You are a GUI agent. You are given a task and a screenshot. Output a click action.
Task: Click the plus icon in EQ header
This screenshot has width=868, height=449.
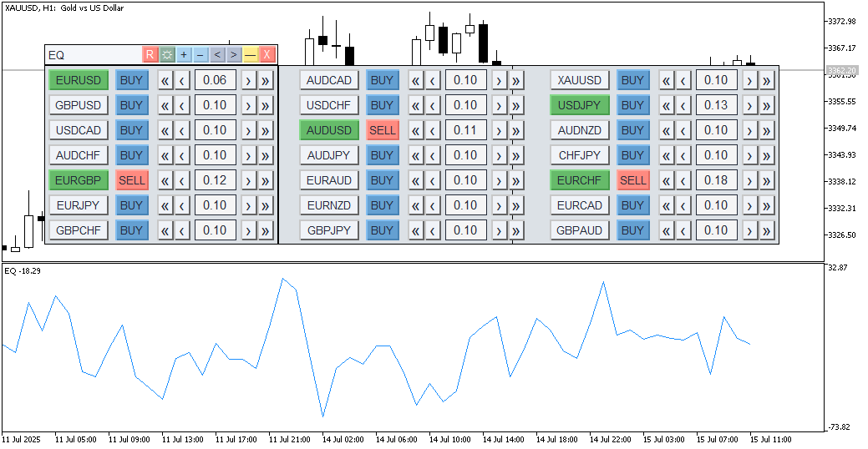(184, 55)
